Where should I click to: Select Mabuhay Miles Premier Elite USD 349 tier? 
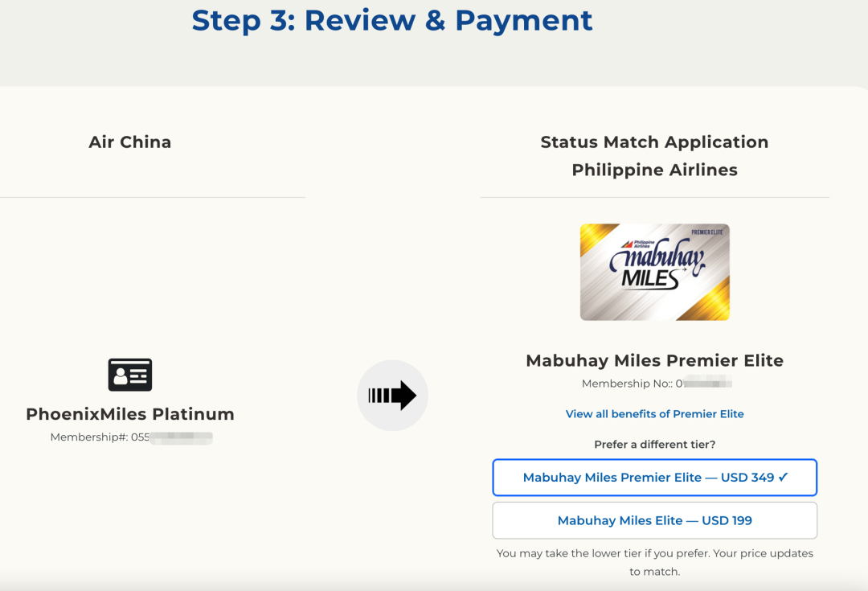654,478
